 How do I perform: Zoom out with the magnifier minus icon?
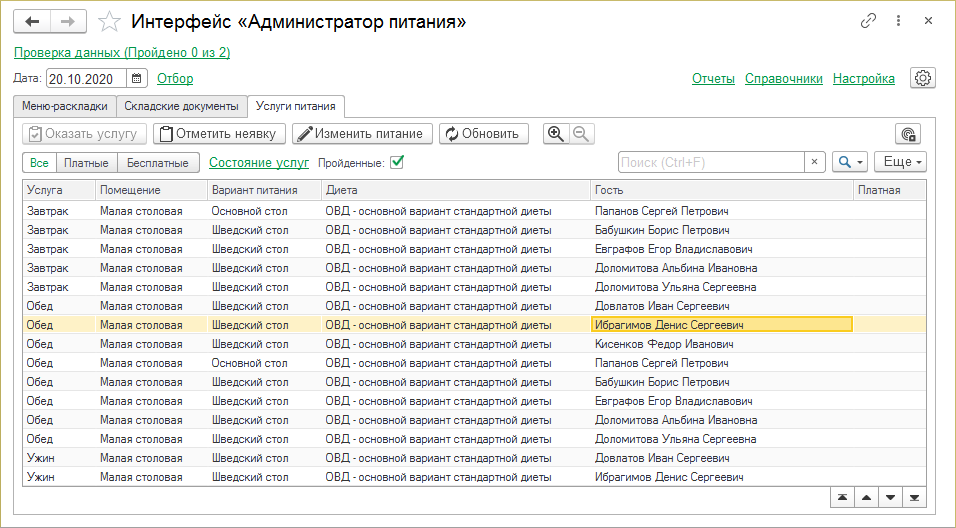tap(581, 133)
